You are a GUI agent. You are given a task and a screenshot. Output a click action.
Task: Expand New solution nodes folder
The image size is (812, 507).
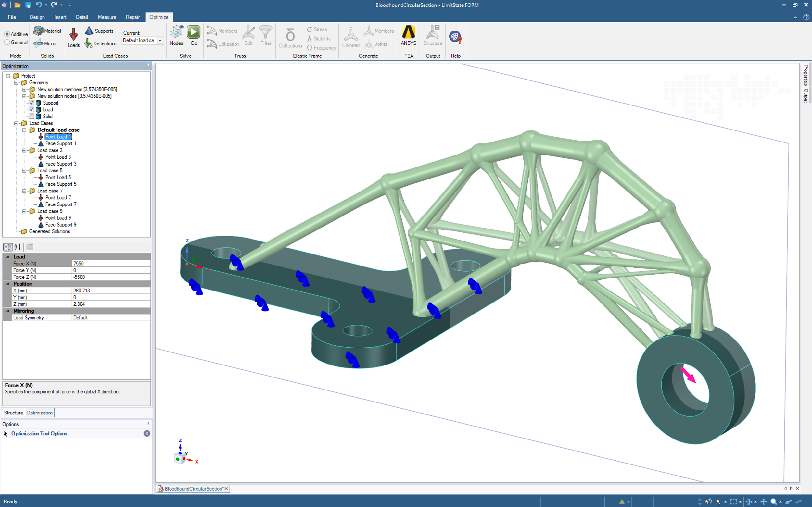click(x=24, y=96)
